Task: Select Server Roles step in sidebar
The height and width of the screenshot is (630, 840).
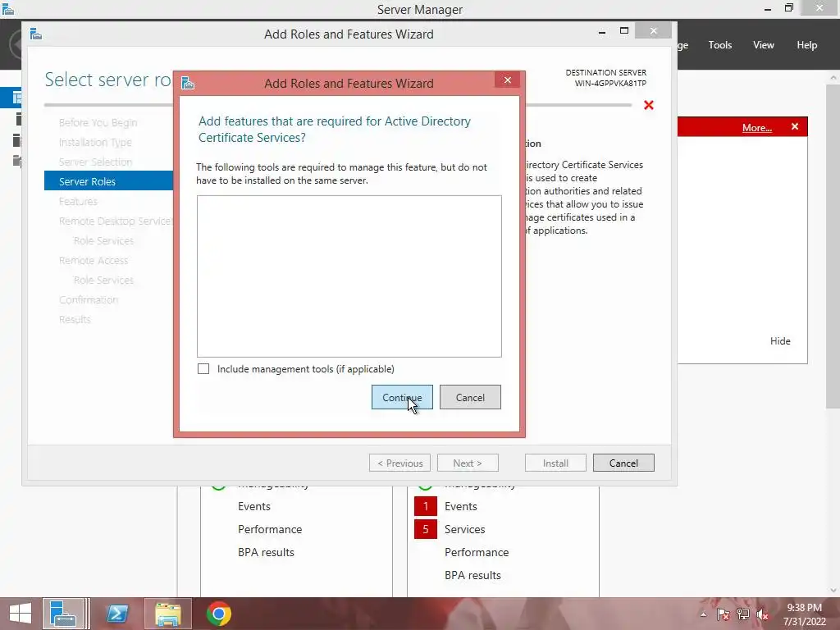Action: (x=109, y=181)
